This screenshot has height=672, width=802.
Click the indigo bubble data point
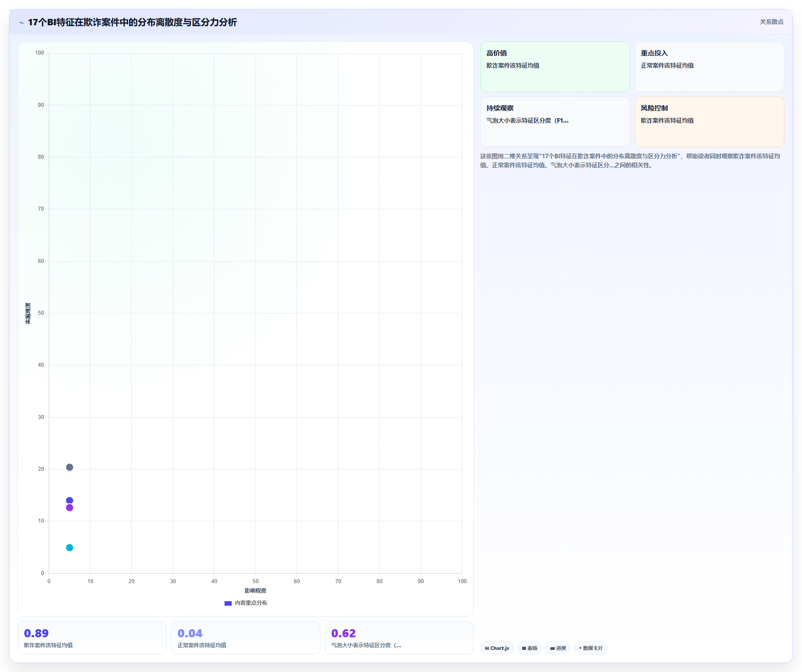[70, 501]
